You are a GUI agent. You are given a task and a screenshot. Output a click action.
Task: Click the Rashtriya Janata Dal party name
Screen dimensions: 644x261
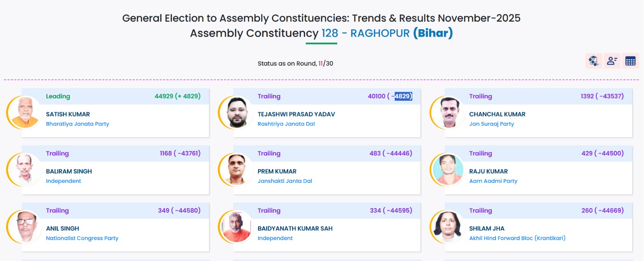[286, 124]
